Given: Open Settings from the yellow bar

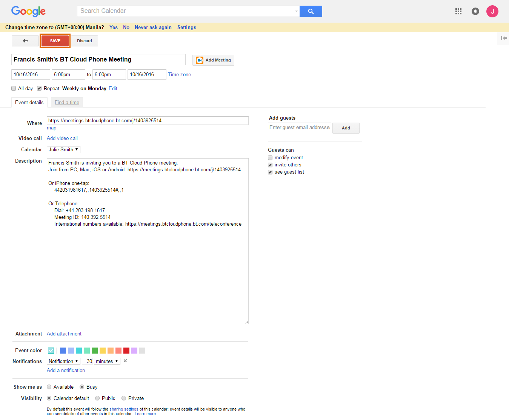Looking at the screenshot, I should pos(187,27).
